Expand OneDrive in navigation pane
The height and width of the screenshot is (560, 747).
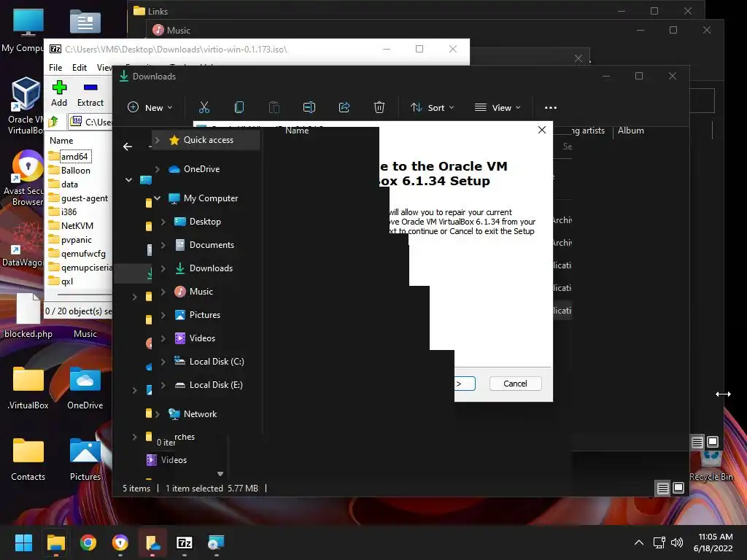(x=158, y=169)
